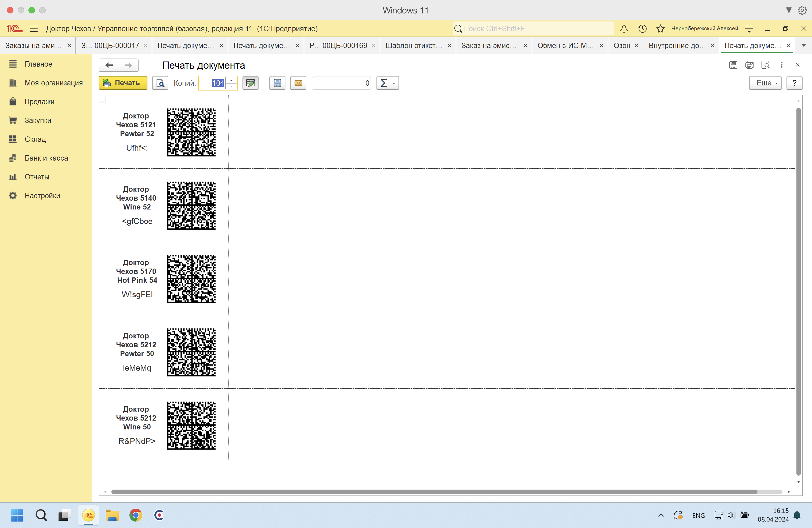812x528 pixels.
Task: Expand the sum Σ dropdown
Action: tap(387, 83)
